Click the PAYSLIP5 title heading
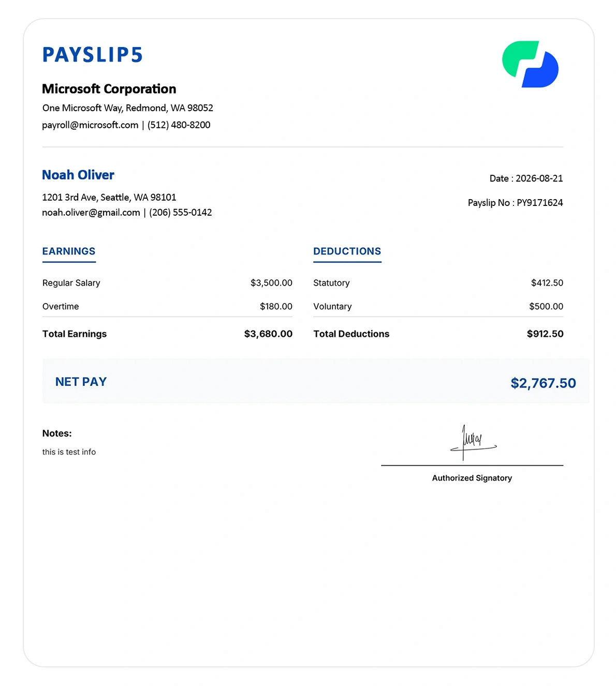616x686 pixels. coord(92,55)
